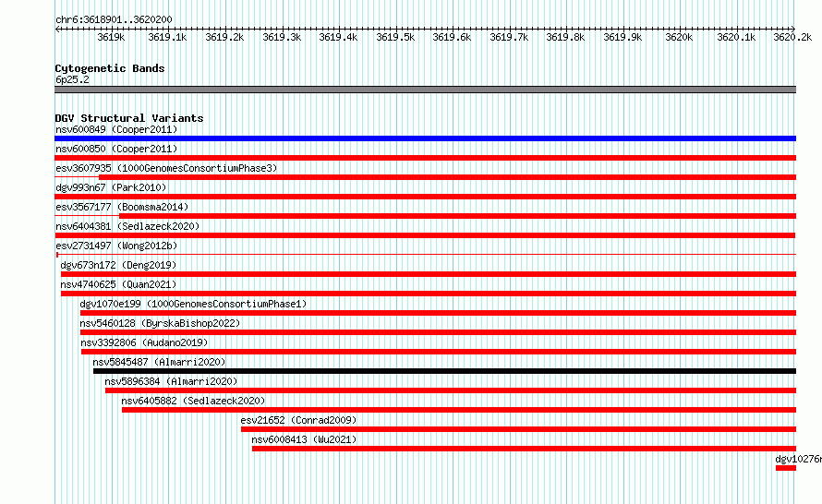Screen dimensions: 822x504
Task: Click the grey 6p25.2 cytogenetic band bar
Action: [x=425, y=90]
